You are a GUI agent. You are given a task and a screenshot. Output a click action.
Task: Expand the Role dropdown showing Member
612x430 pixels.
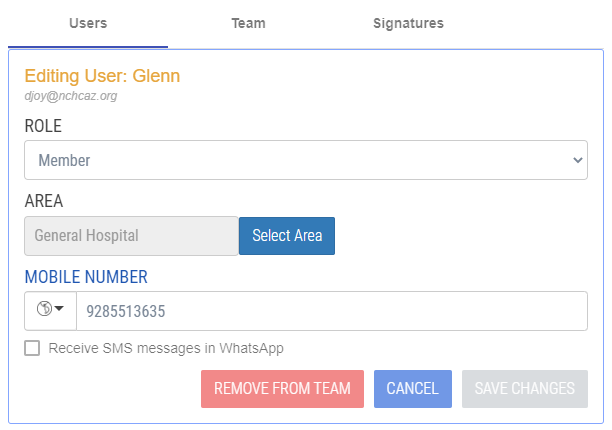pyautogui.click(x=305, y=160)
